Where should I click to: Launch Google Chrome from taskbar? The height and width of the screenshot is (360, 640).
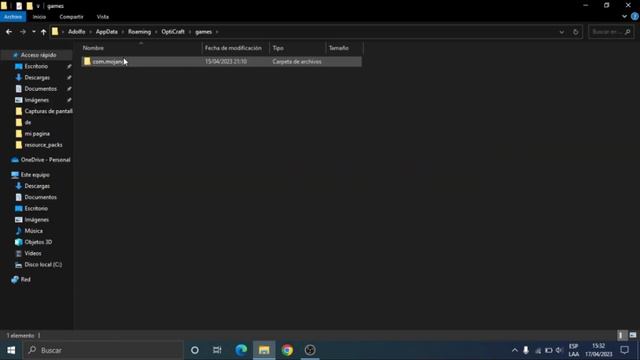coord(287,350)
